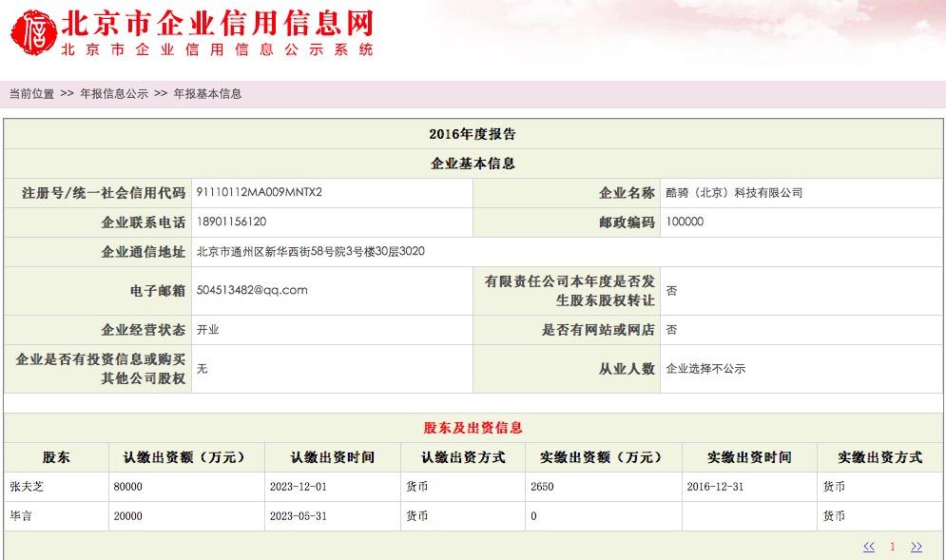Click 认缴出资时间 column header
The width and height of the screenshot is (946, 560).
[333, 457]
